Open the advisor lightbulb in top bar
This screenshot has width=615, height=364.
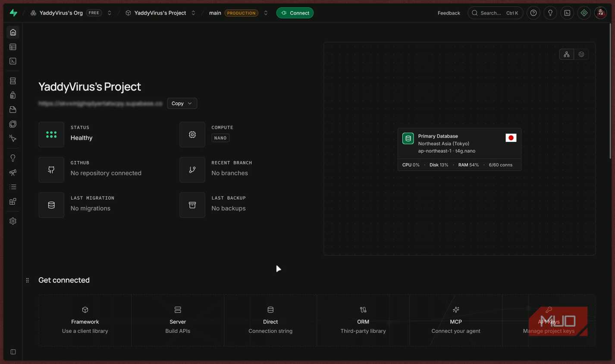tap(550, 13)
